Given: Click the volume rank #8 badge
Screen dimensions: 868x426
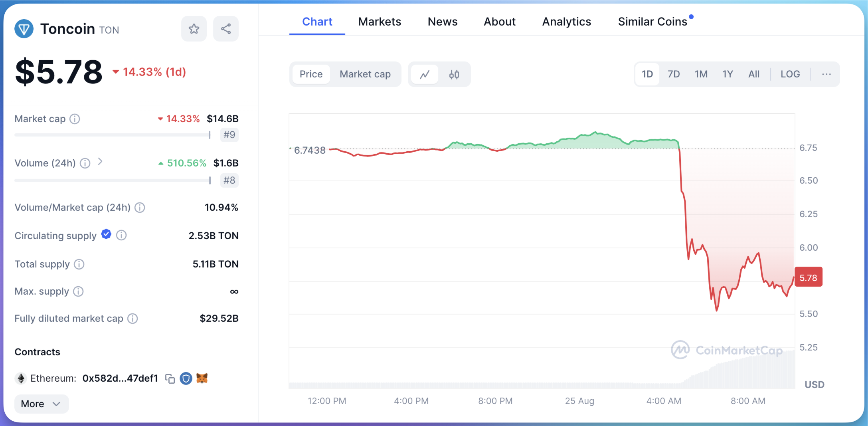Looking at the screenshot, I should (229, 180).
